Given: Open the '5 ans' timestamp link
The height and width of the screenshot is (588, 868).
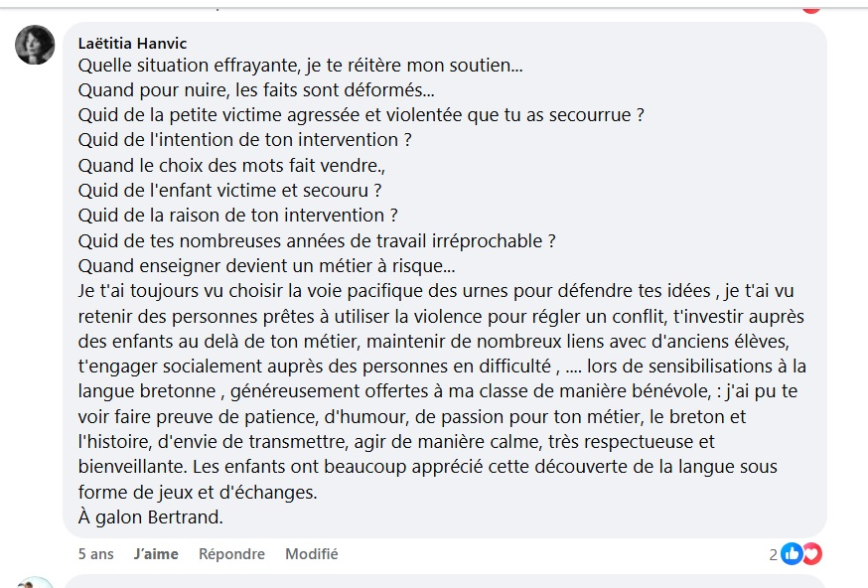Looking at the screenshot, I should click(96, 554).
